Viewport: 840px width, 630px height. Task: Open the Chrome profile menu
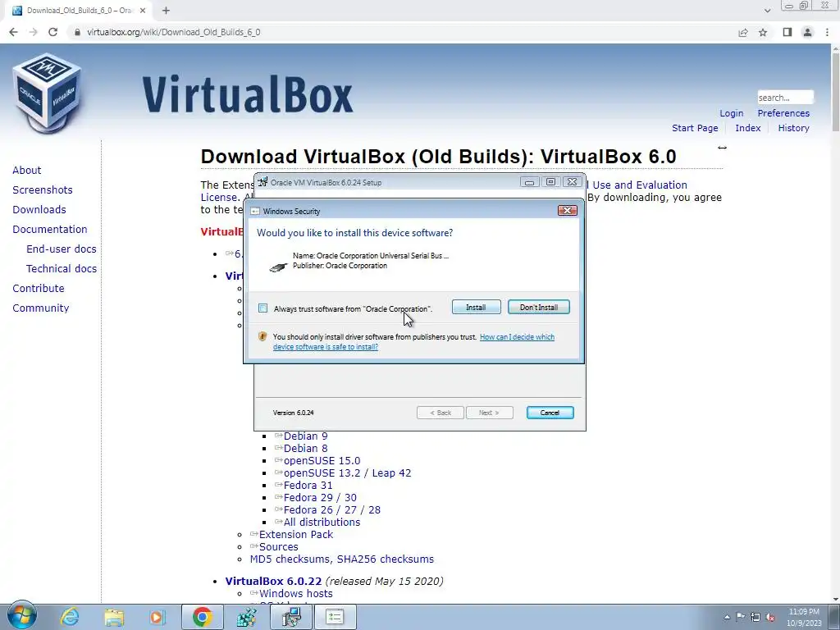pyautogui.click(x=807, y=32)
